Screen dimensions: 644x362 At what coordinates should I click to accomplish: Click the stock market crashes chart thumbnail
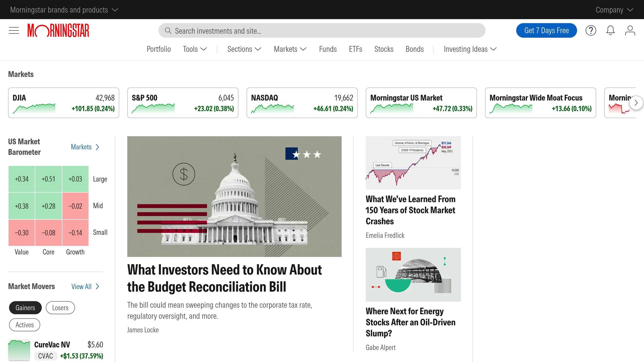point(413,163)
